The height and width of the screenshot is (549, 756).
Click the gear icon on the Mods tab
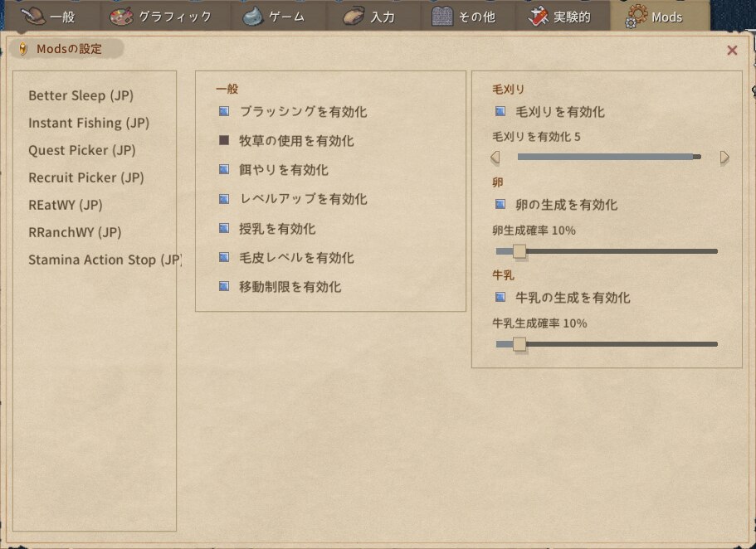pyautogui.click(x=637, y=16)
